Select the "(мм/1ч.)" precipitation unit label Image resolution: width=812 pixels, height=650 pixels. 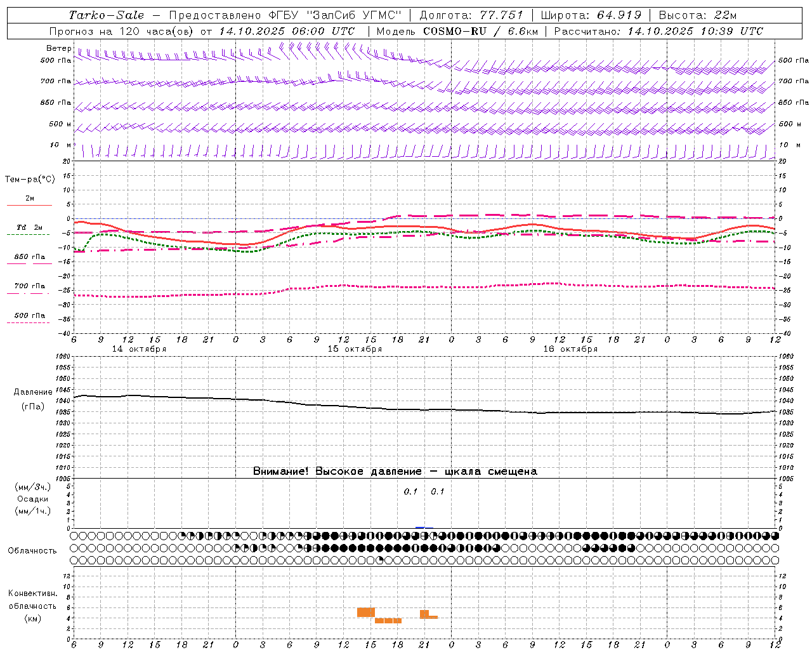32,511
